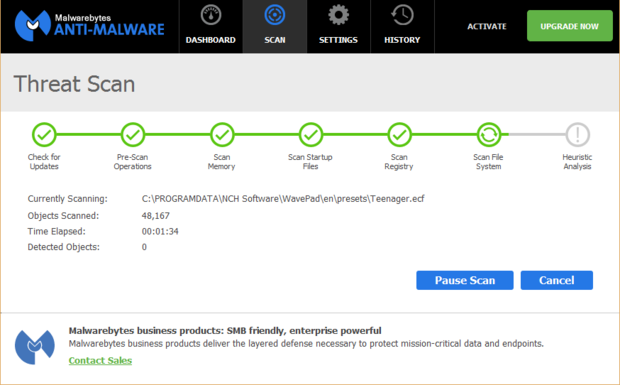This screenshot has height=385, width=620.
Task: Click the Scan Startup Files checkmark step
Action: click(311, 135)
